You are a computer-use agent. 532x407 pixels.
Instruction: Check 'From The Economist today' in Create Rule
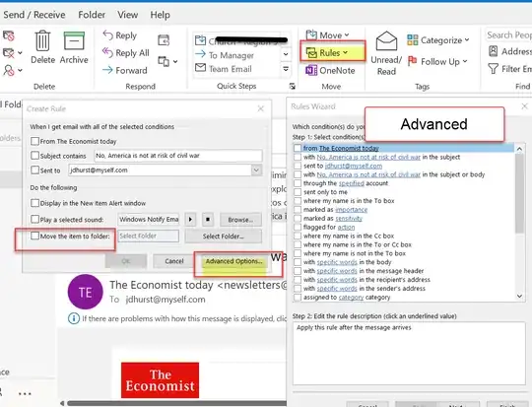[x=34, y=141]
